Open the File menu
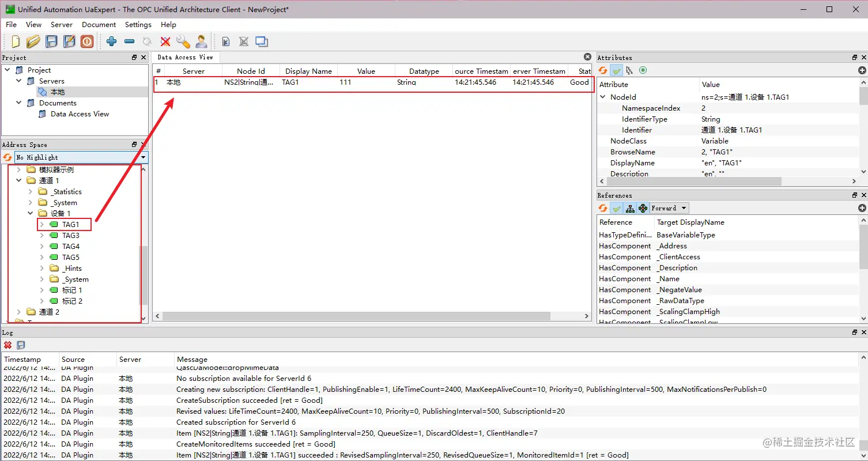This screenshot has width=868, height=461. 12,25
